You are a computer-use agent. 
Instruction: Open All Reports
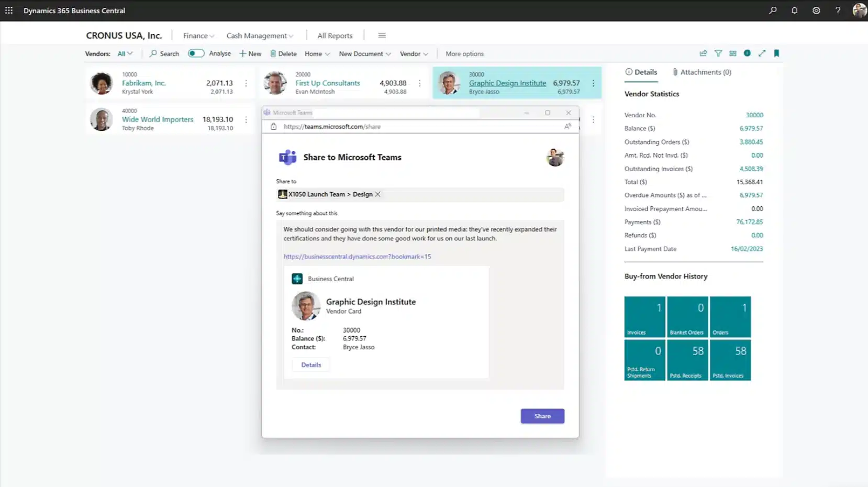point(335,36)
